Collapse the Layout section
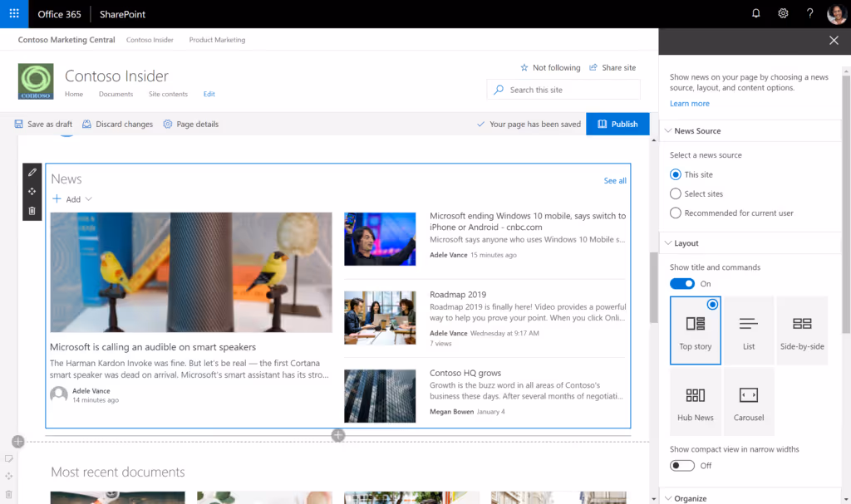The height and width of the screenshot is (504, 851). pos(681,243)
